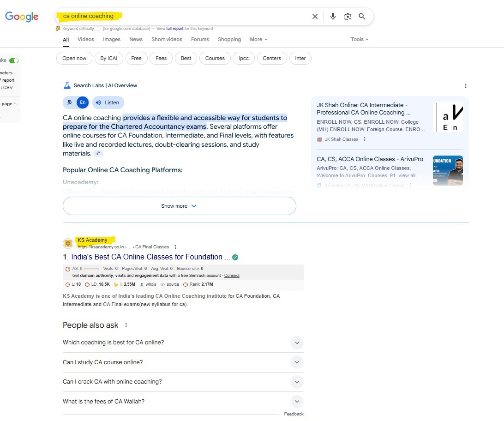Switch to the Videos tab
504x421 pixels.
86,40
